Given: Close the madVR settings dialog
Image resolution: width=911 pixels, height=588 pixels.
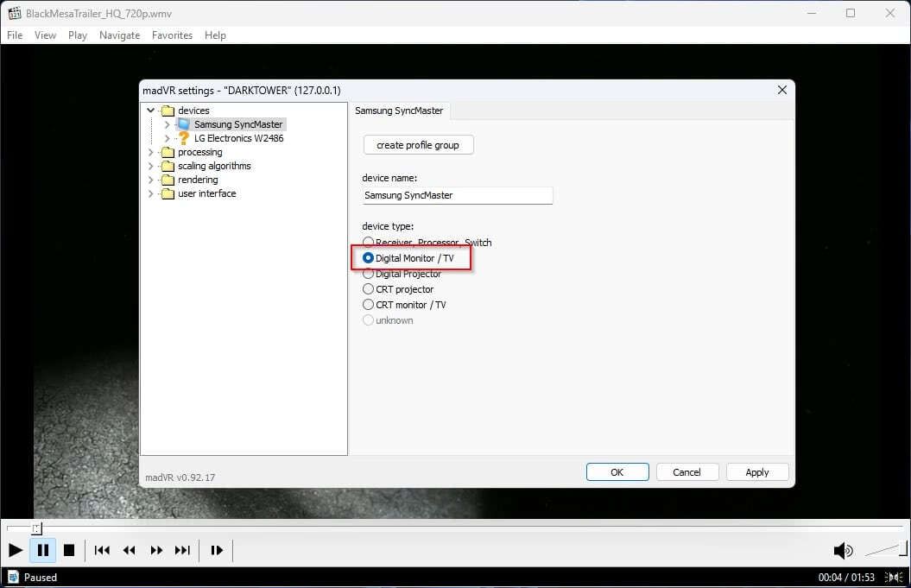Looking at the screenshot, I should pos(782,90).
